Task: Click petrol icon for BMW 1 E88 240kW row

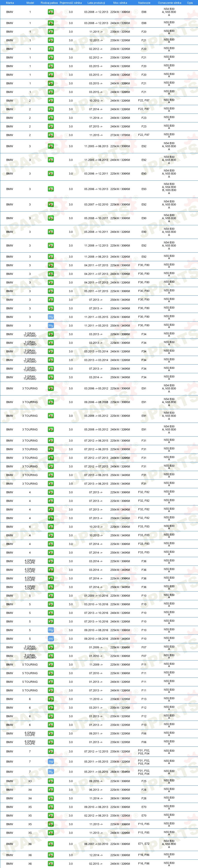Action: point(51,23)
